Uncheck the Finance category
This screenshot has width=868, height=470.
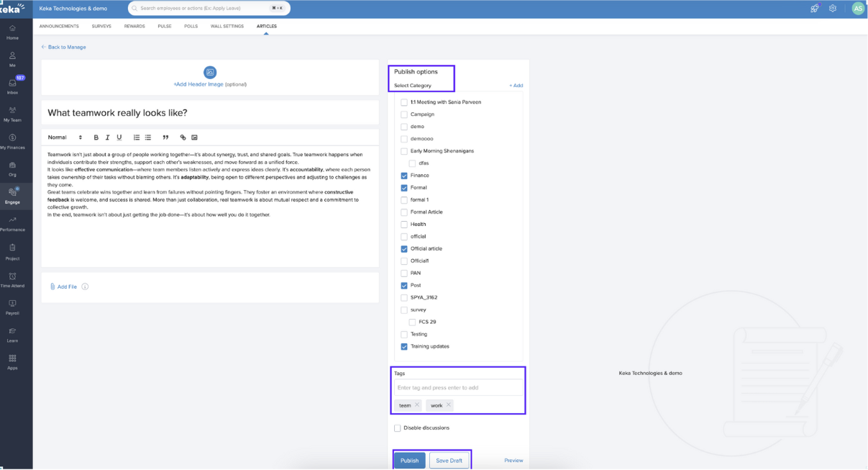click(x=404, y=176)
